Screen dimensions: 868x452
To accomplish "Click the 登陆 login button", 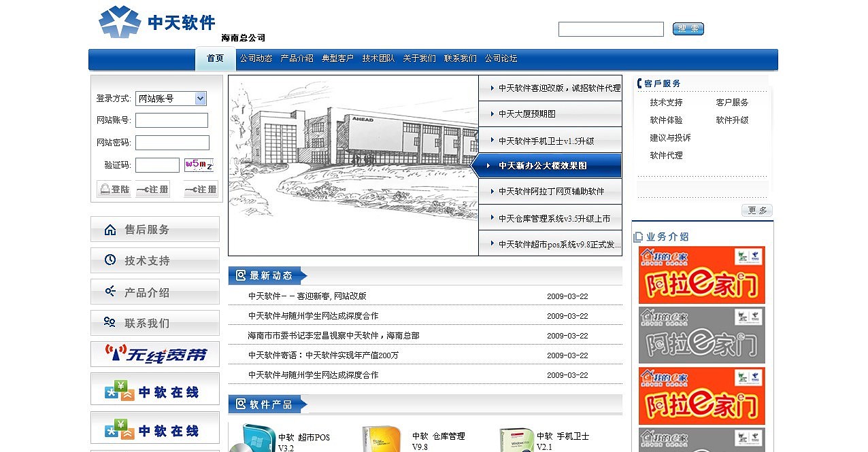I will (113, 189).
